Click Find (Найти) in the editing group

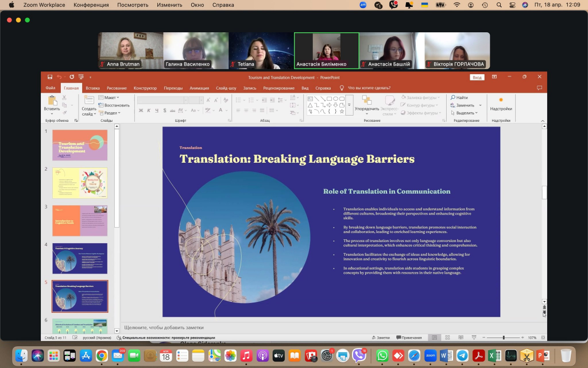point(459,98)
